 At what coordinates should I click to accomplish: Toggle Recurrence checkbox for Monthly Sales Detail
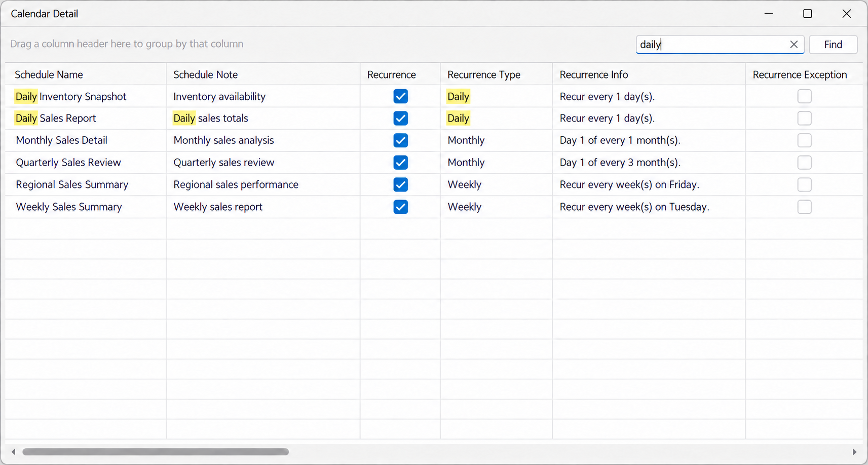tap(400, 140)
